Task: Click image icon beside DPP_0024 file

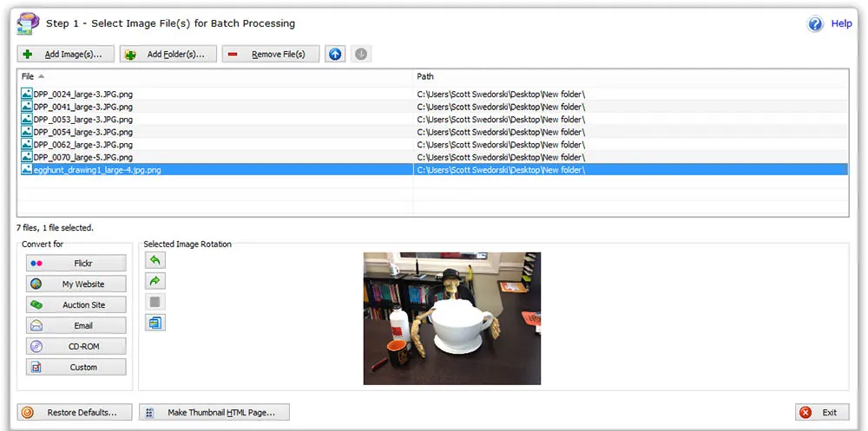Action: 27,94
